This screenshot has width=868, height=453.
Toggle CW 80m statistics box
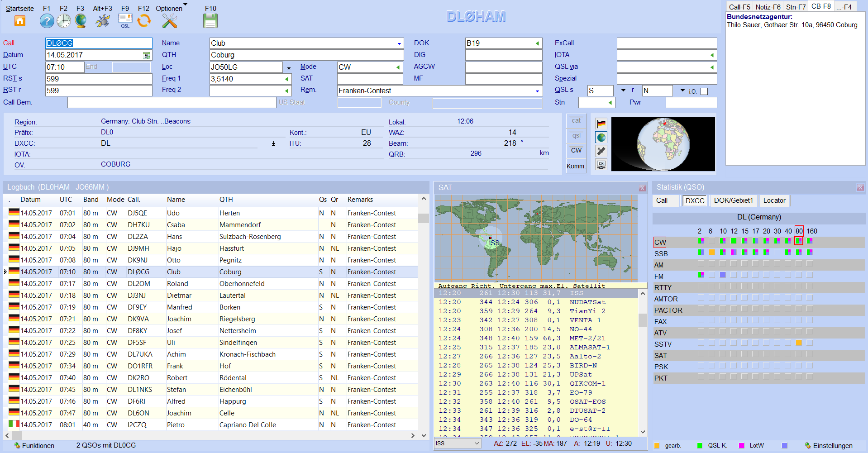pos(799,241)
